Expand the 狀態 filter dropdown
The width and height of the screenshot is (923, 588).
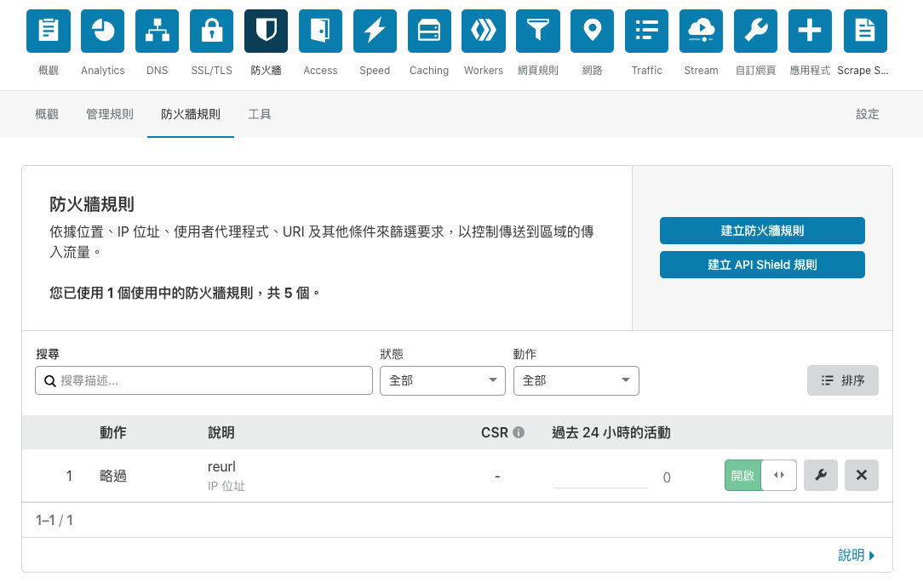tap(442, 380)
